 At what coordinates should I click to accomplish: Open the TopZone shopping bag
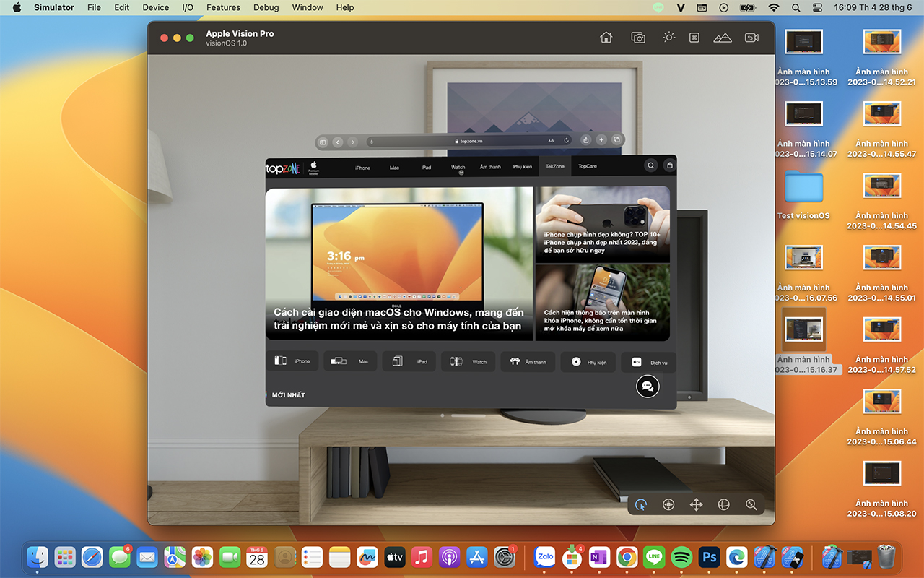coord(670,165)
